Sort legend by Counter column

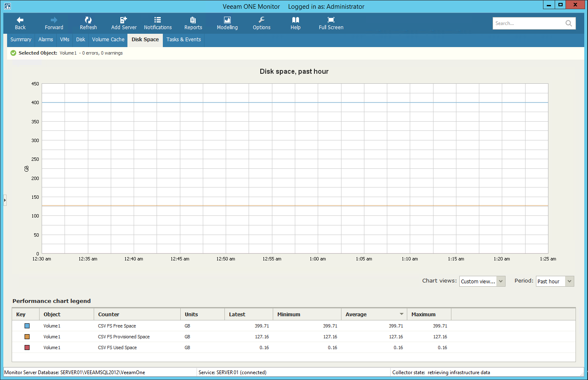[137, 314]
